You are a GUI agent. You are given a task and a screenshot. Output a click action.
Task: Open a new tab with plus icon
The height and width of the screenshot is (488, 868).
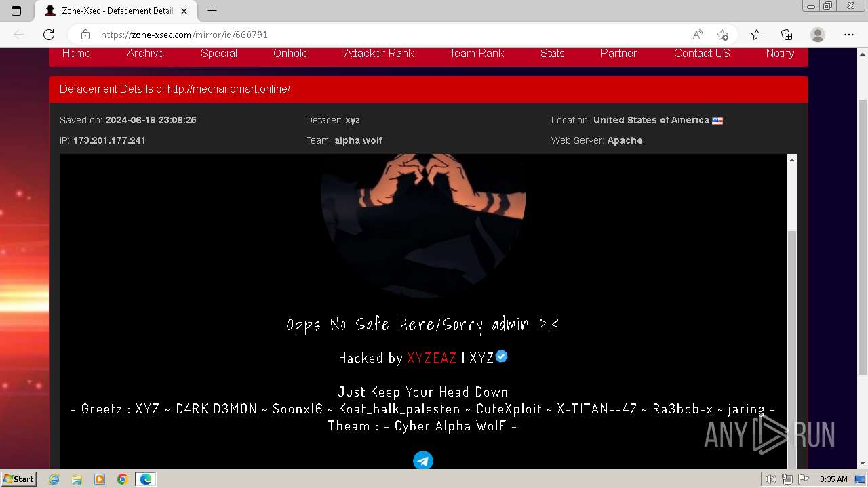click(212, 11)
